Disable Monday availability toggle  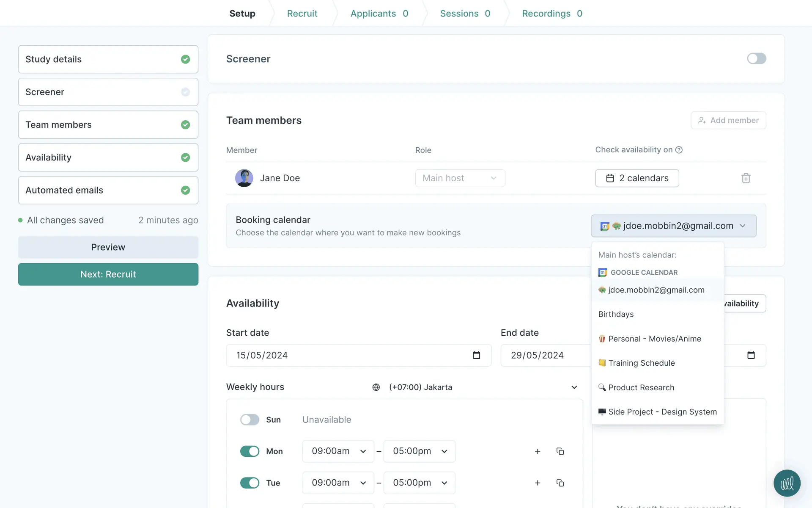coord(250,451)
